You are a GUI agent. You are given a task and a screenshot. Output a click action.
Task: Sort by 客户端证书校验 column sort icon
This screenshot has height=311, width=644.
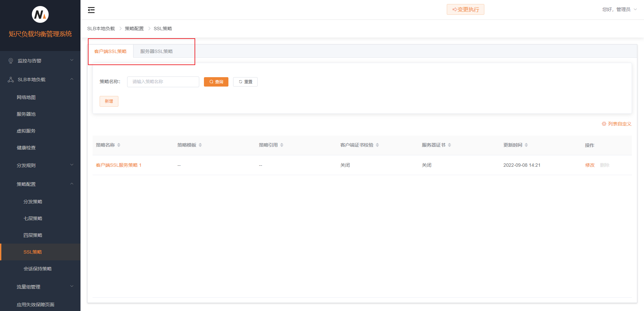click(x=377, y=145)
